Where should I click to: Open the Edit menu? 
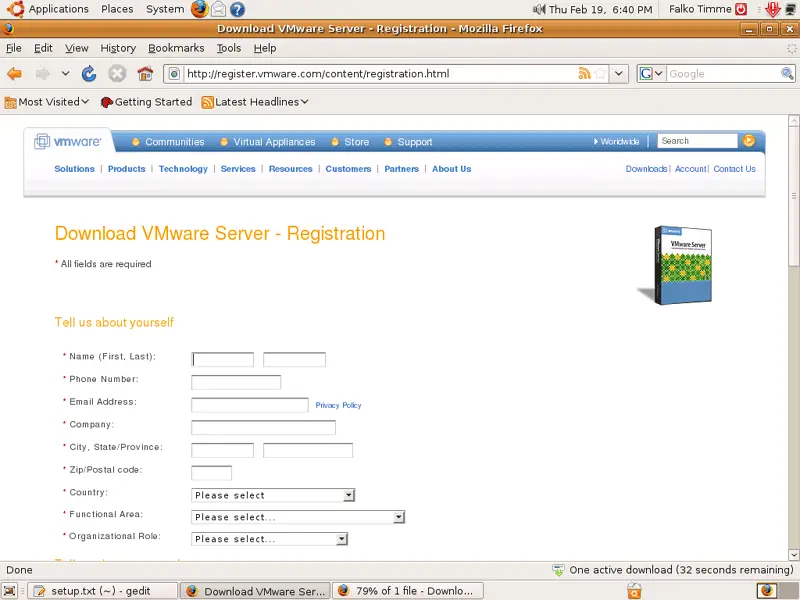43,48
